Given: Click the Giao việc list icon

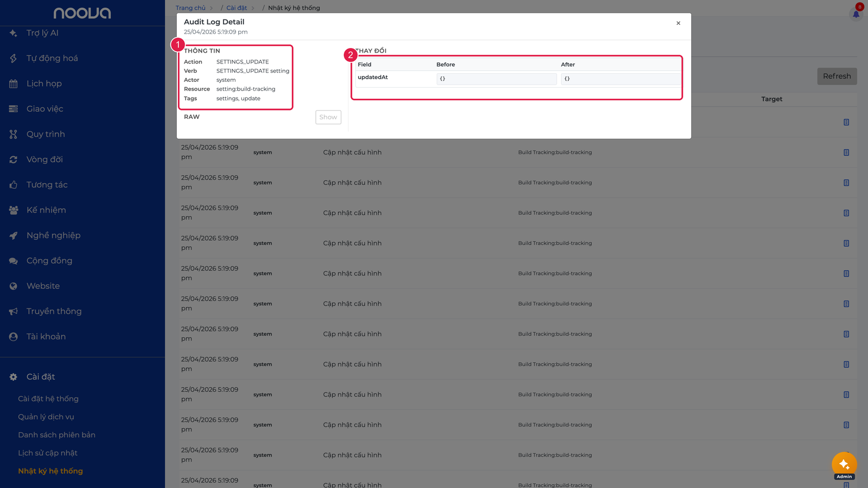Looking at the screenshot, I should [14, 109].
